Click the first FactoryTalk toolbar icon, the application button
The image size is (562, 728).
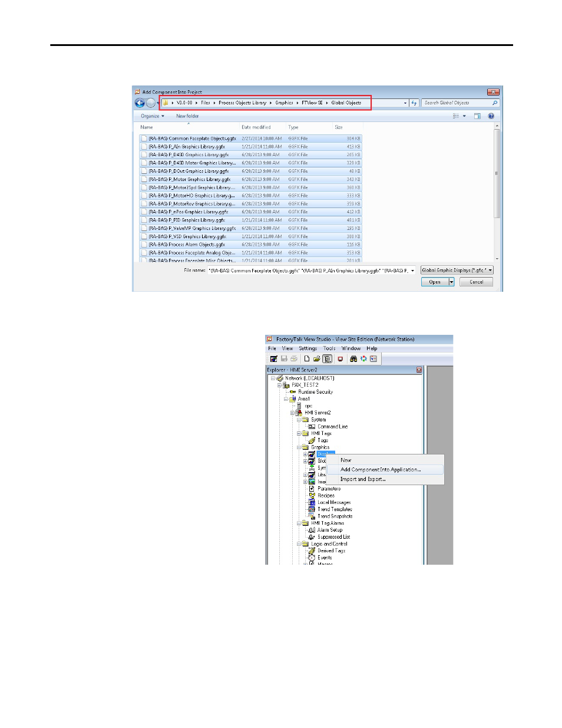[x=274, y=359]
